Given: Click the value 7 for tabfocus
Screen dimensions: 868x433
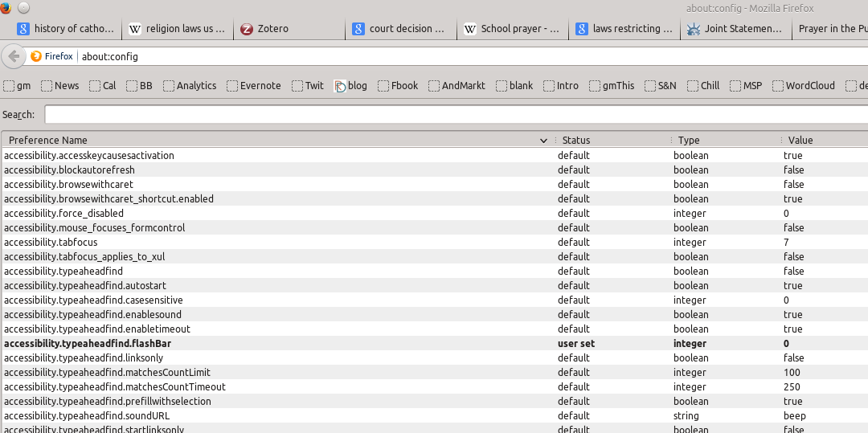Looking at the screenshot, I should [786, 243].
